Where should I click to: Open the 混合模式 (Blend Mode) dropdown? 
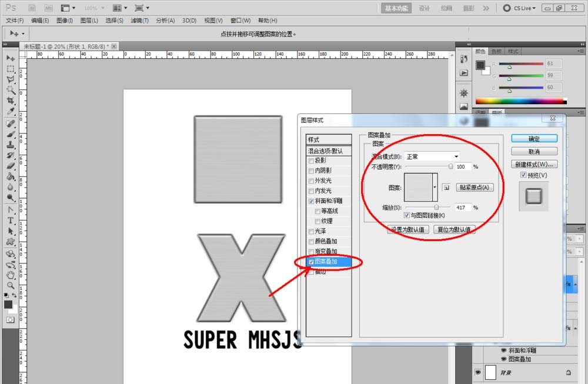pyautogui.click(x=432, y=156)
